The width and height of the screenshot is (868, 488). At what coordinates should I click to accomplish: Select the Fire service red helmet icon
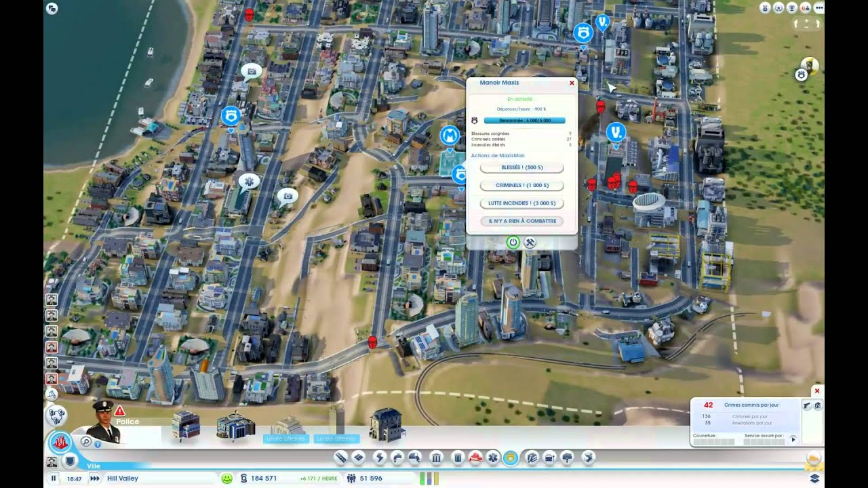pyautogui.click(x=476, y=458)
